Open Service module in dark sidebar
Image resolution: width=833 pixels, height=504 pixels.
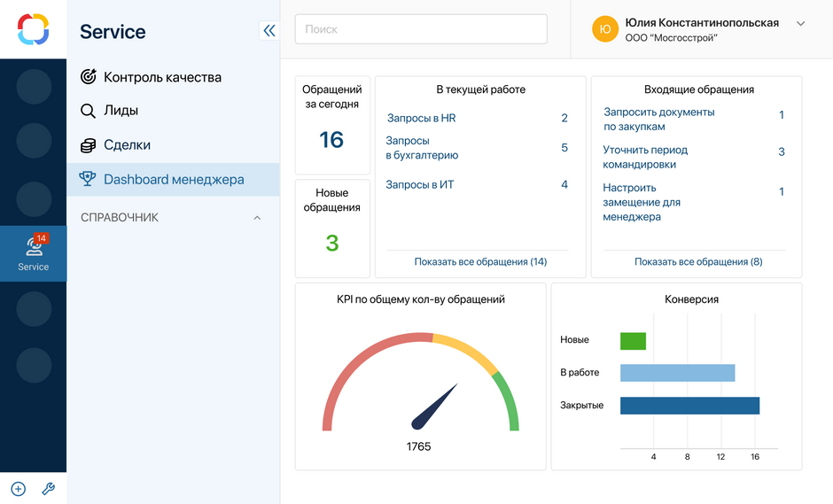coord(34,253)
